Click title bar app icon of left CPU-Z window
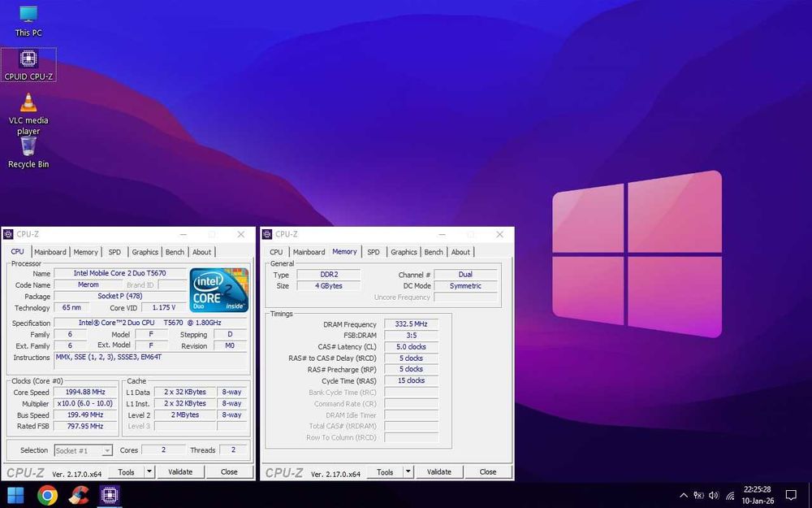This screenshot has height=508, width=812. 8,234
